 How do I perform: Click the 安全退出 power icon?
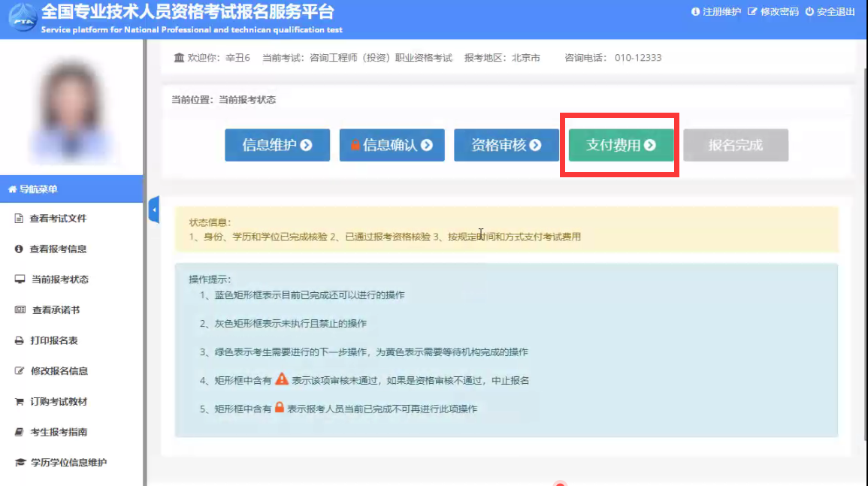[x=809, y=12]
